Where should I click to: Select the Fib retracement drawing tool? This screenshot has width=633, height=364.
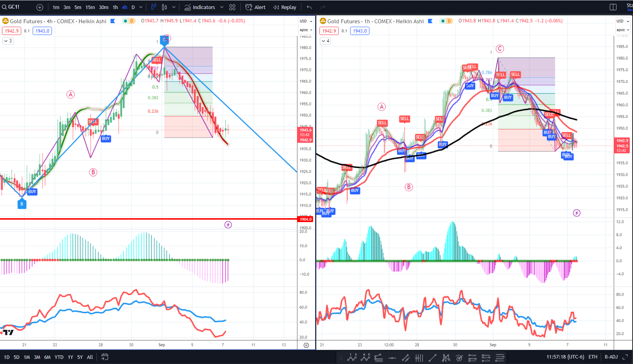point(378,358)
